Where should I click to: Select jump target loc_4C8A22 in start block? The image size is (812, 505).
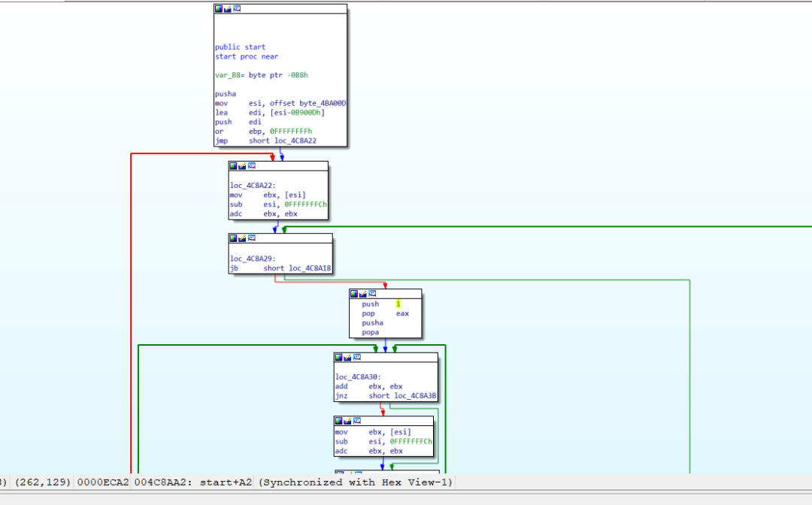click(x=295, y=141)
